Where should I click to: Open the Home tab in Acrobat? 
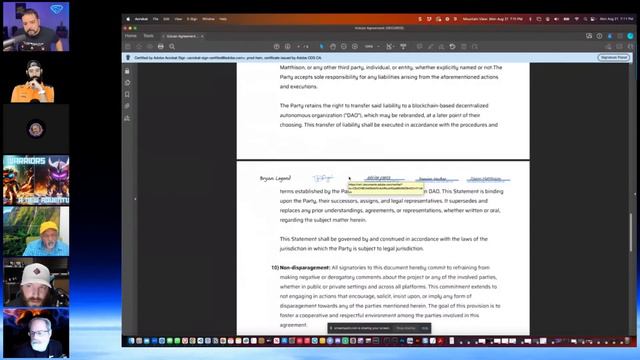[131, 36]
